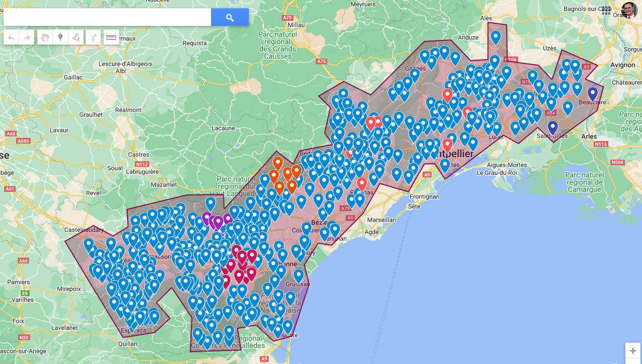Open the Google apps grid

click(606, 10)
